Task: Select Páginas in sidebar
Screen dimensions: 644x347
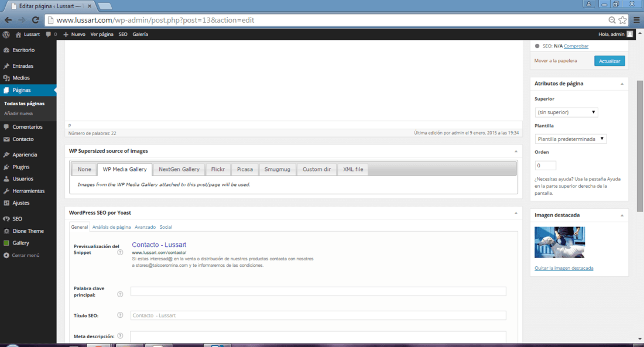Action: coord(28,90)
